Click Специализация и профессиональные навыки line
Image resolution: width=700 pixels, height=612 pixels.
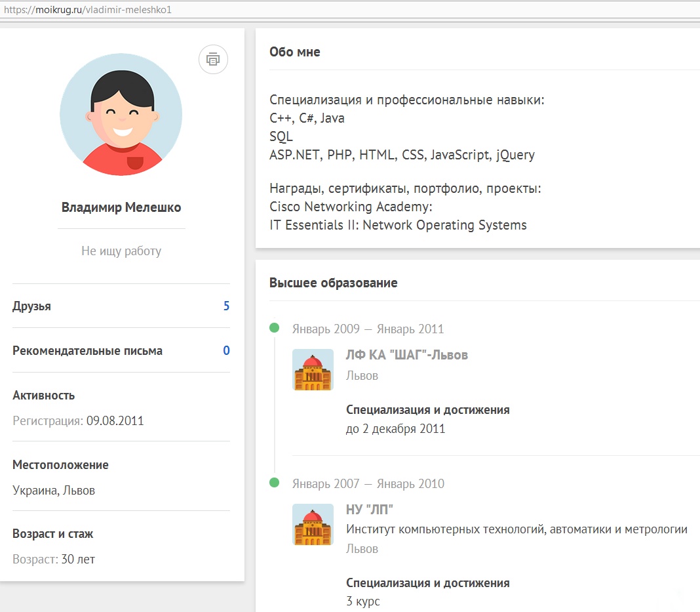tap(407, 100)
